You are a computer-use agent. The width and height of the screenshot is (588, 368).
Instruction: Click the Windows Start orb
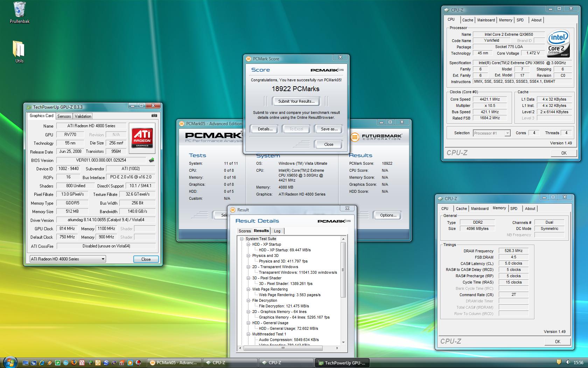coord(10,362)
